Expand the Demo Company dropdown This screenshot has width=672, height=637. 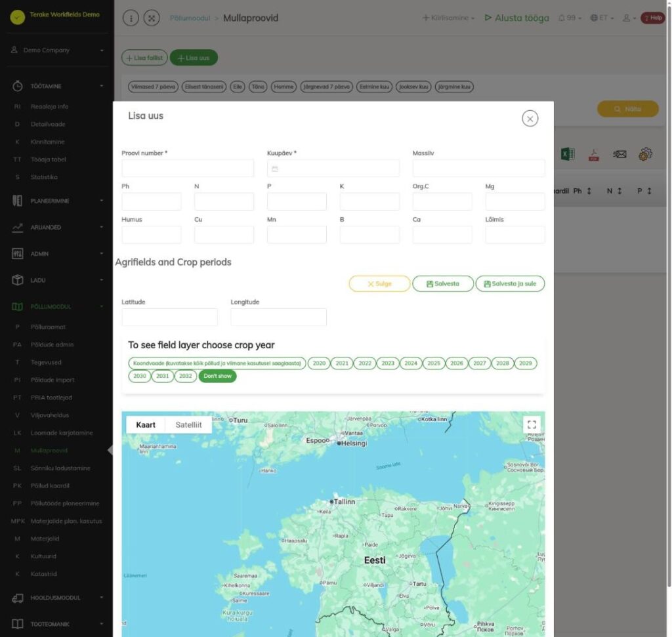click(57, 50)
